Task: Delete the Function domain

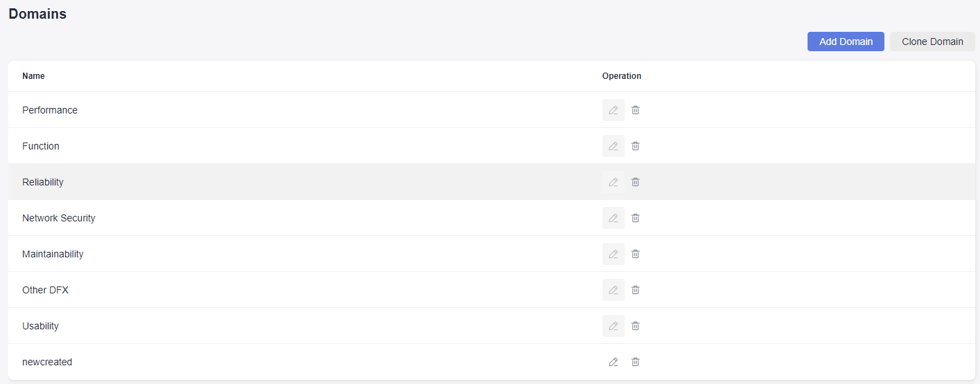Action: pyautogui.click(x=636, y=146)
